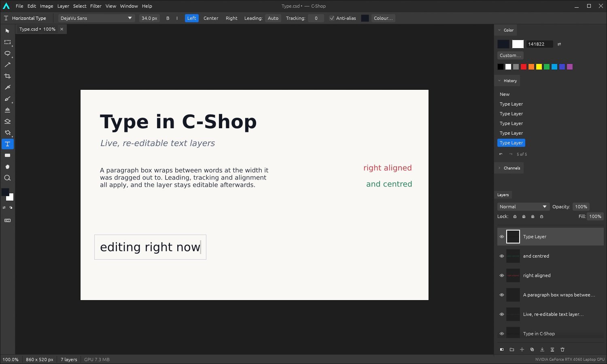Viewport: 607px width, 364px height.
Task: Pick the red swatch in Color panel
Action: (524, 67)
